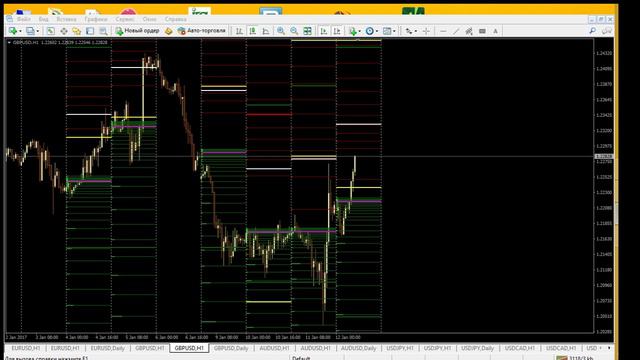Click the current price label 1.22828
This screenshot has height=360, width=640.
(603, 156)
